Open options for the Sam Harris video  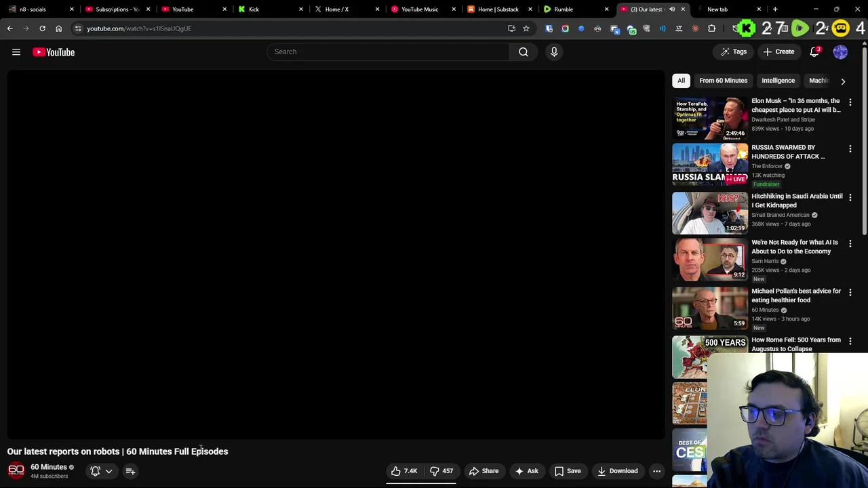850,243
